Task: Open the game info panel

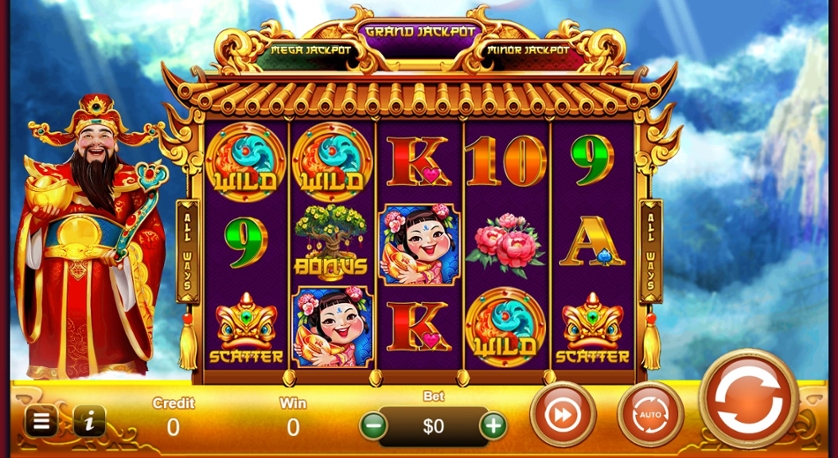Action: click(x=89, y=421)
